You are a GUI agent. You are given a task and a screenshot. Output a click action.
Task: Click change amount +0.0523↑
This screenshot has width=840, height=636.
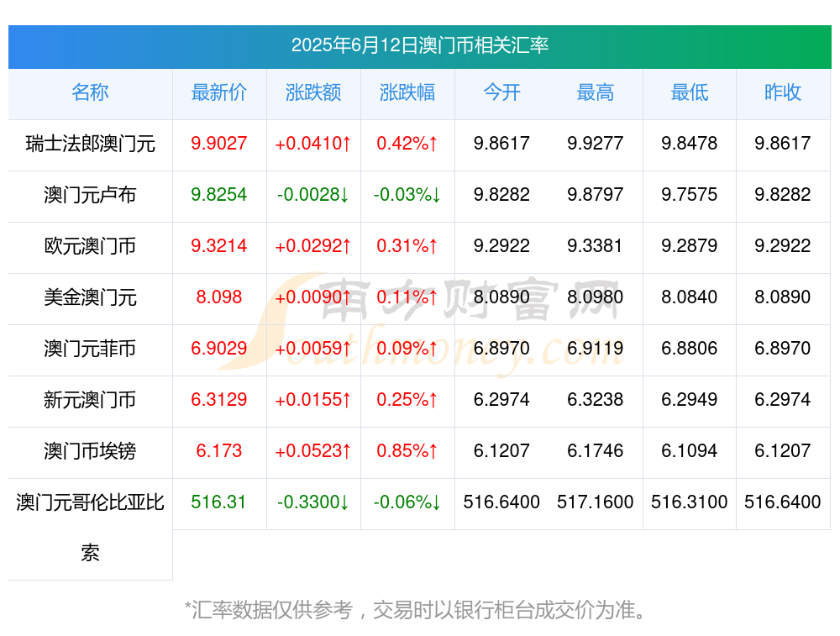click(312, 450)
